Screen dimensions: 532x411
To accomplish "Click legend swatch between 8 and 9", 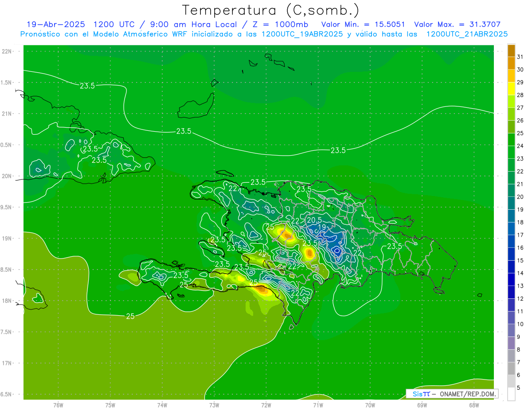I will point(511,343).
